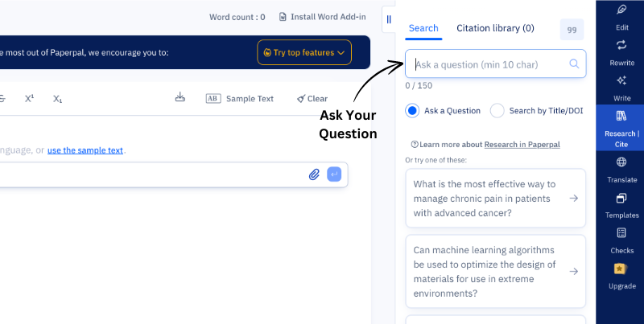Click the Upgrade star icon

[x=620, y=269]
